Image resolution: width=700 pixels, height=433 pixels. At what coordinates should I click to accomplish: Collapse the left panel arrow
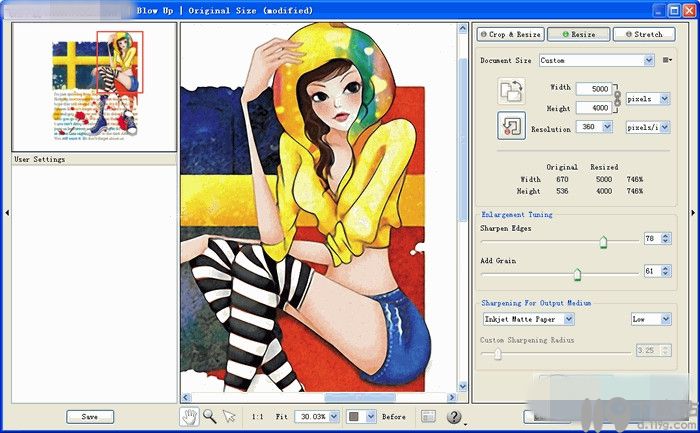point(7,213)
